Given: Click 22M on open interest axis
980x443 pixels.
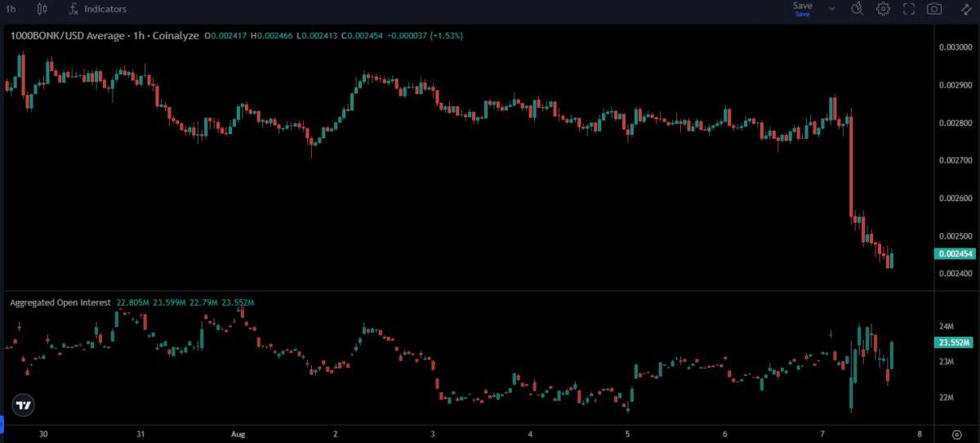Looking at the screenshot, I should point(947,398).
